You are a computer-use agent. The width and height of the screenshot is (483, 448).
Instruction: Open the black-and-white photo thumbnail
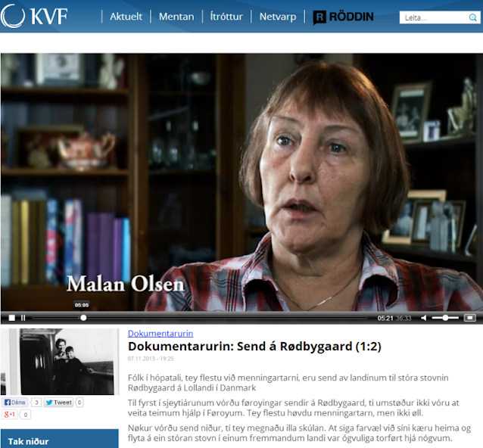[x=60, y=362]
